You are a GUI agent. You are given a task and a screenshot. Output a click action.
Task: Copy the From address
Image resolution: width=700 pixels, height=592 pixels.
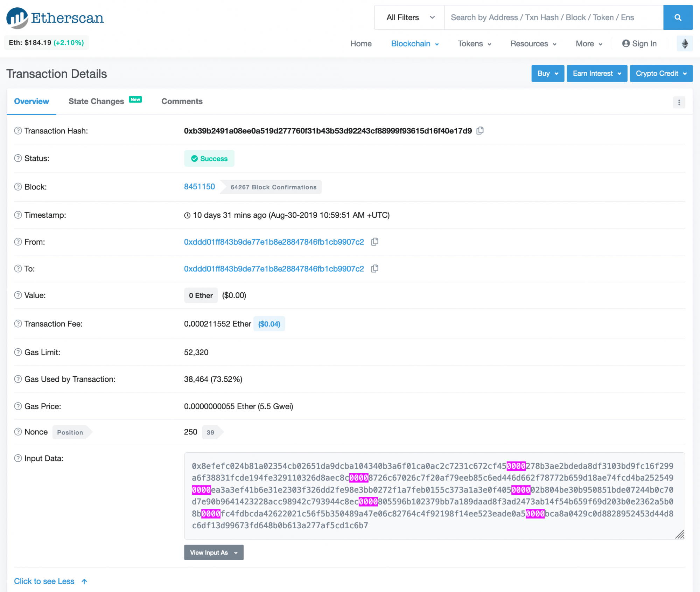pos(374,242)
